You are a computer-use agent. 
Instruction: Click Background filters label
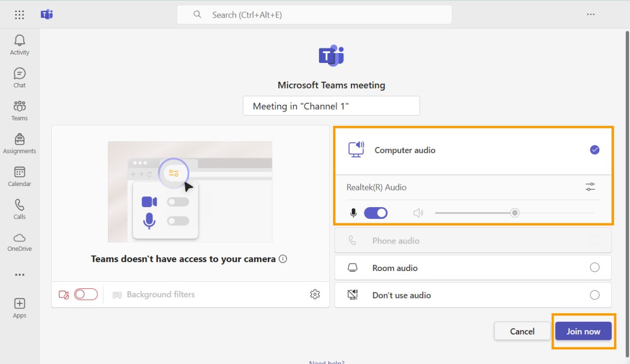click(x=161, y=294)
